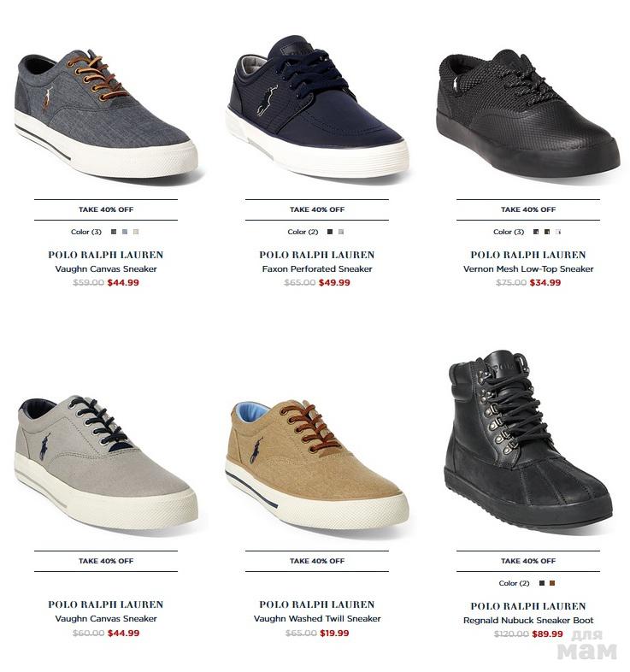The image size is (630, 672).
Task: Open the Regnald Nubuck Sneaker Boot title
Action: pyautogui.click(x=528, y=621)
